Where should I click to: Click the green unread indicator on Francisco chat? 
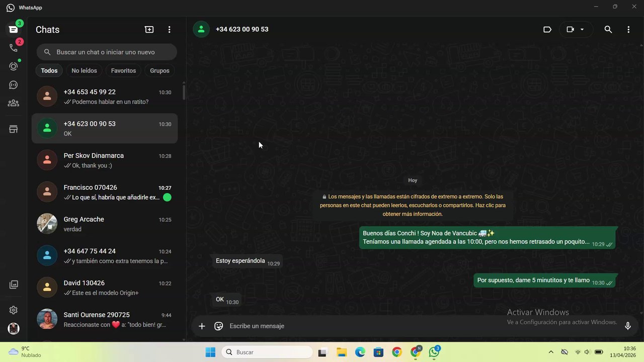click(167, 198)
